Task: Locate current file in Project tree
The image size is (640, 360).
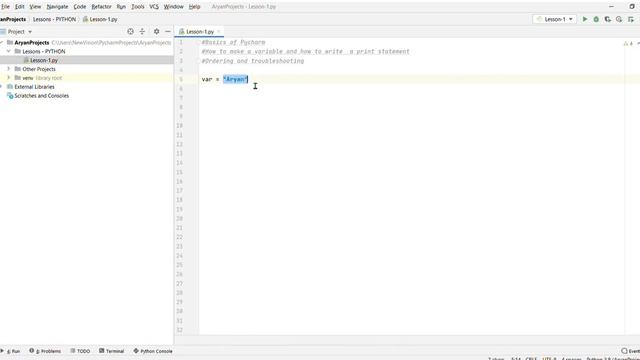Action: coord(130,31)
